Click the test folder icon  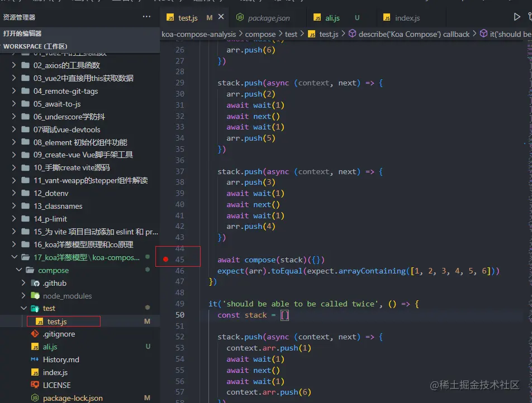click(x=35, y=309)
